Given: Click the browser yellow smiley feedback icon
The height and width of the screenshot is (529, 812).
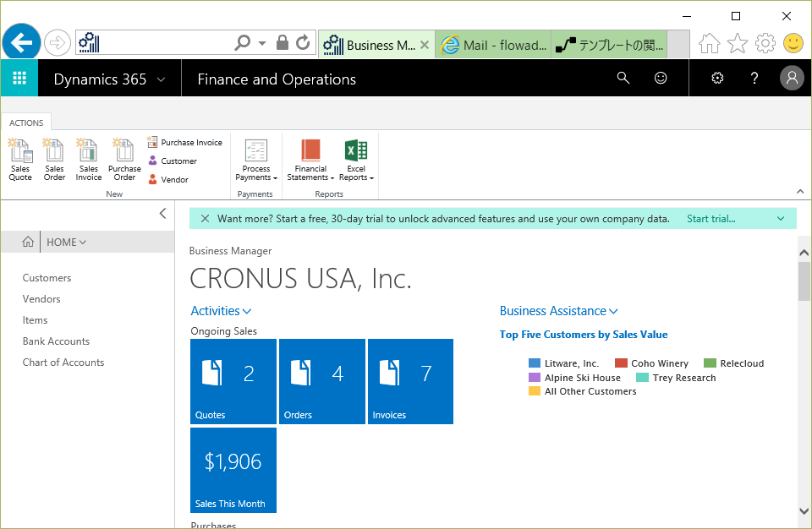Looking at the screenshot, I should 793,43.
